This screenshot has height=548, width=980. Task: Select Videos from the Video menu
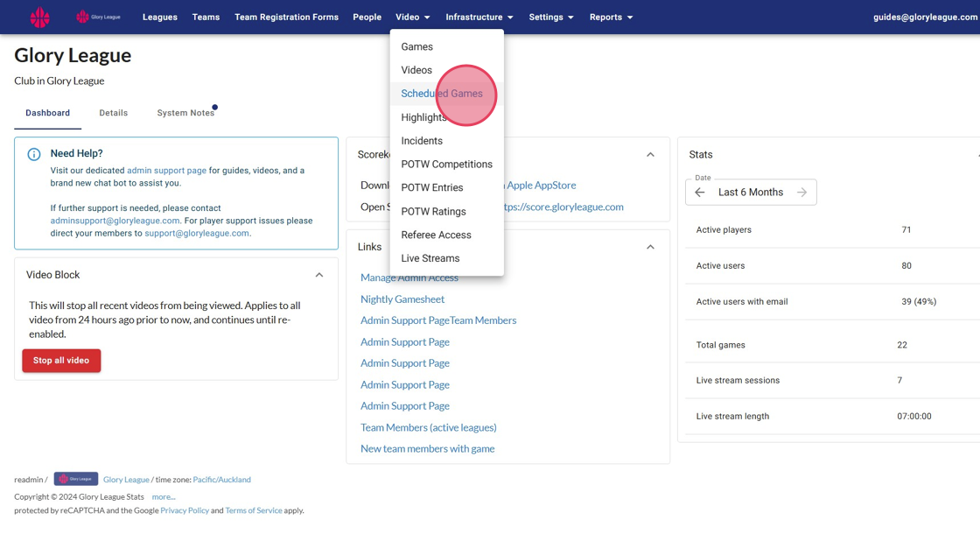point(447,70)
